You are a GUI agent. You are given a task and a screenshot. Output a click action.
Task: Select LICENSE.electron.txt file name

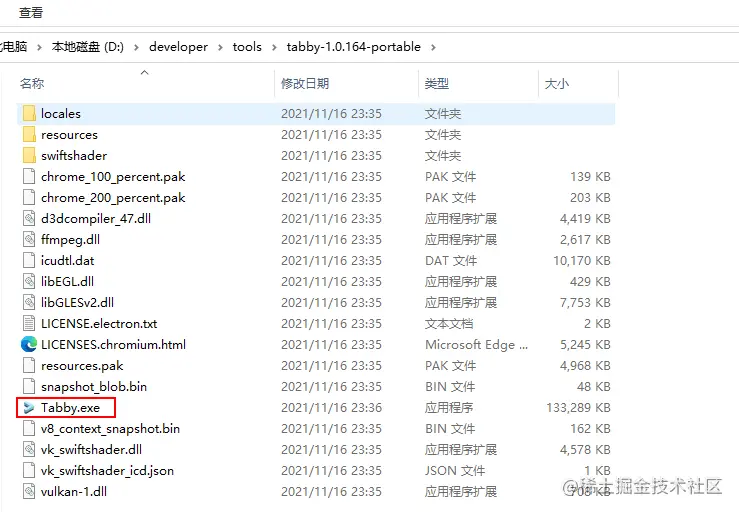(x=99, y=323)
